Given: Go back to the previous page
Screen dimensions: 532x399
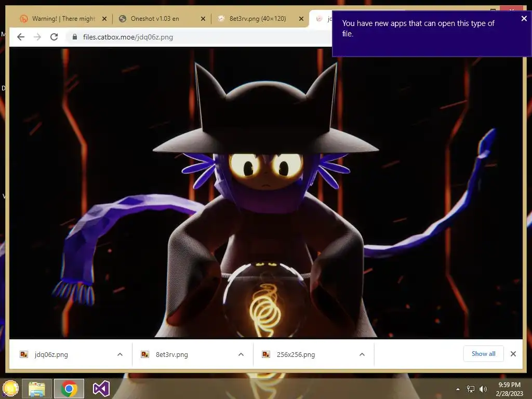Looking at the screenshot, I should (21, 37).
